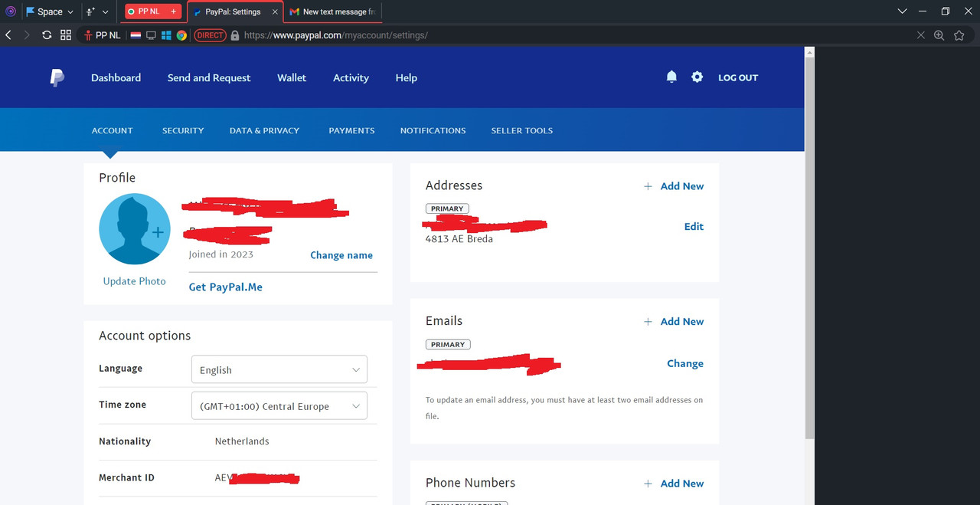
Task: Open the Activity page
Action: (351, 77)
